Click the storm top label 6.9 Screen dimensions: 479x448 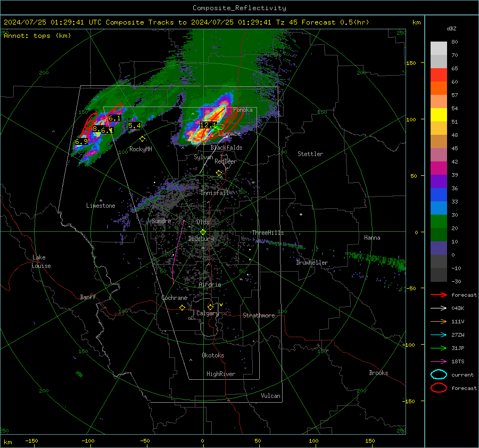pyautogui.click(x=81, y=141)
